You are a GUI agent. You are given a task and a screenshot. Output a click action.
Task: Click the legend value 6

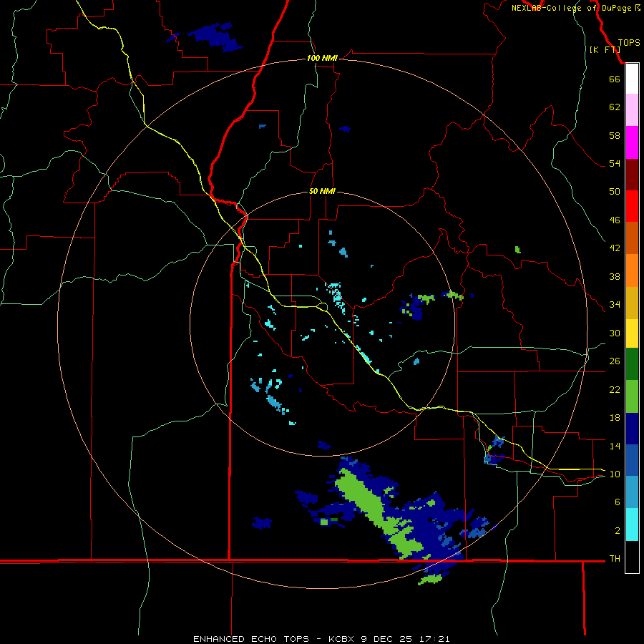618,502
